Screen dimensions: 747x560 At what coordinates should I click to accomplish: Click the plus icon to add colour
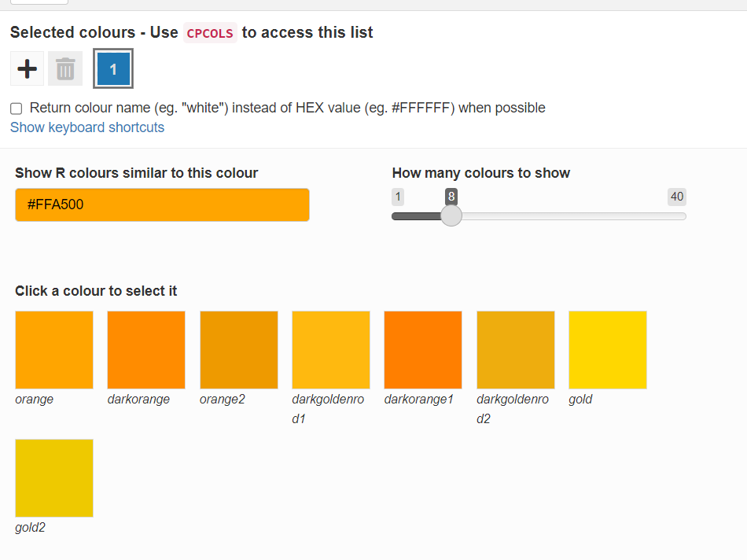[28, 69]
